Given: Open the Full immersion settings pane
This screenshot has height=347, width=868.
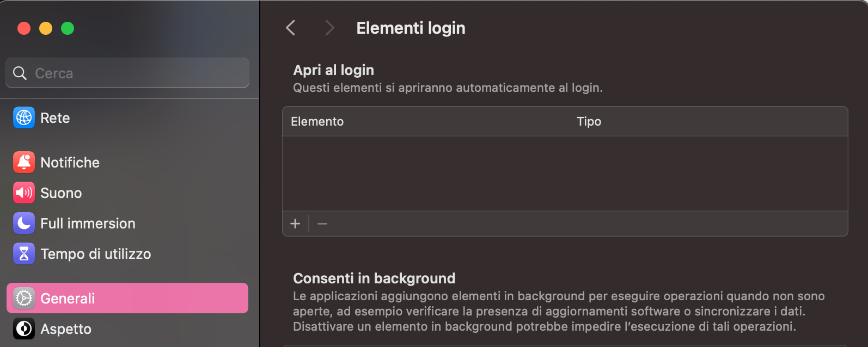Looking at the screenshot, I should (88, 223).
